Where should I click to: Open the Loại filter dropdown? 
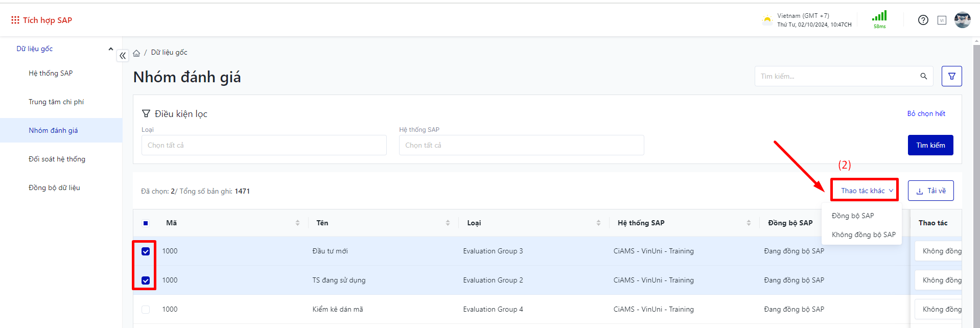pyautogui.click(x=264, y=145)
